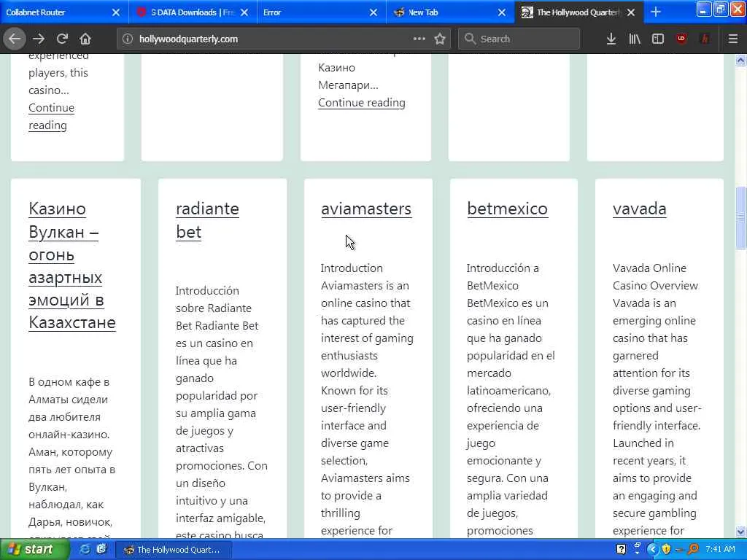The height and width of the screenshot is (560, 747).
Task: Open the 'Казино Вулкан' article title
Action: [72, 265]
